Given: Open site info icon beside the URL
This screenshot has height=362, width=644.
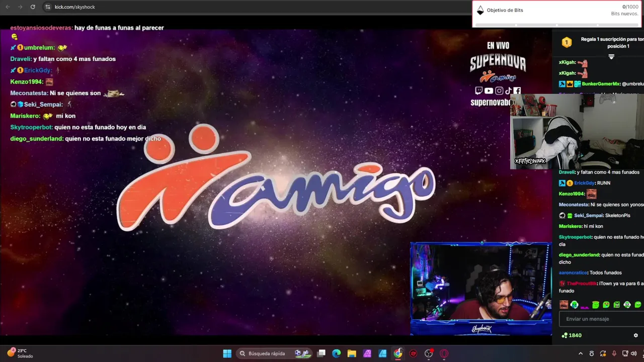Looking at the screenshot, I should tap(48, 7).
